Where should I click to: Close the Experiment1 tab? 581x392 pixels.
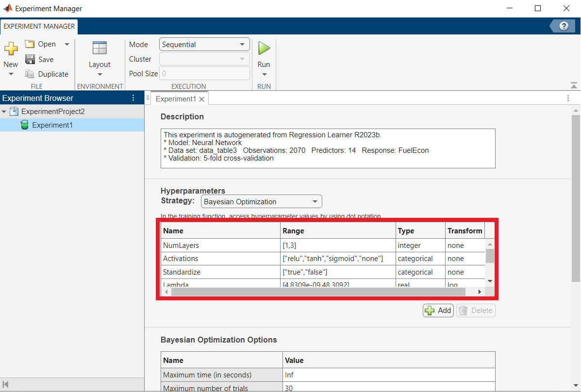click(201, 99)
